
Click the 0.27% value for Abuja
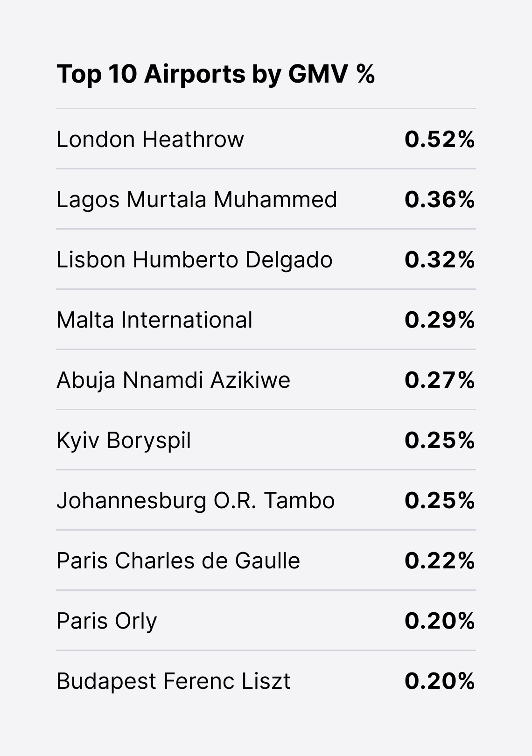(x=440, y=380)
